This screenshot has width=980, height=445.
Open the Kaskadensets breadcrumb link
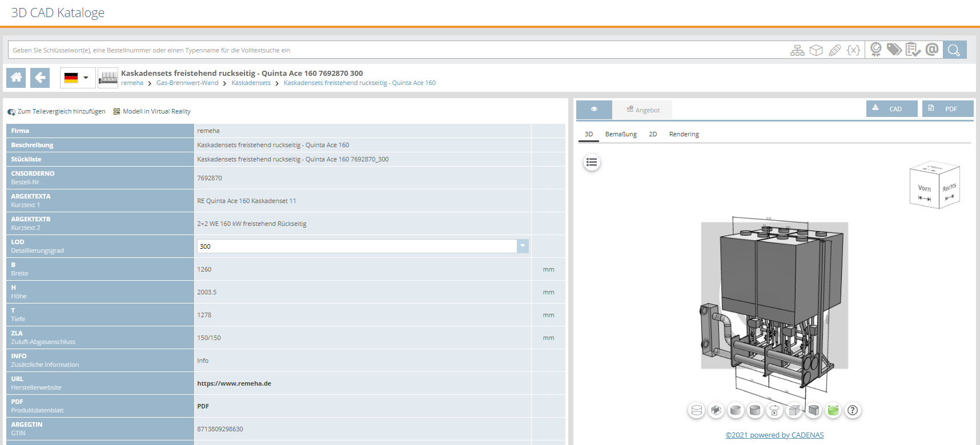coord(251,83)
